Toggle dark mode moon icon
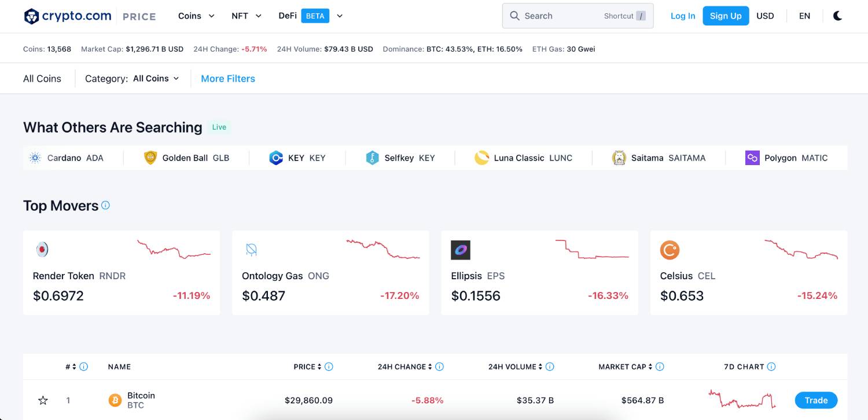The image size is (868, 420). [837, 16]
